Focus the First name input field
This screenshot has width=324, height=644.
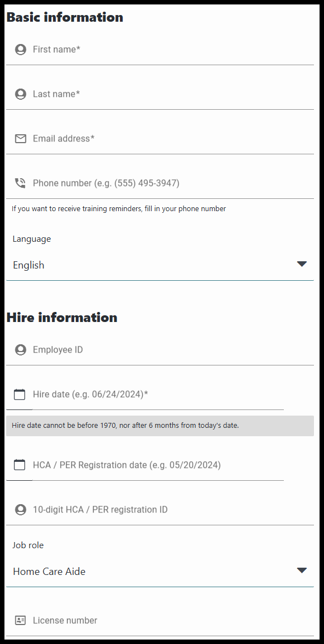173,50
